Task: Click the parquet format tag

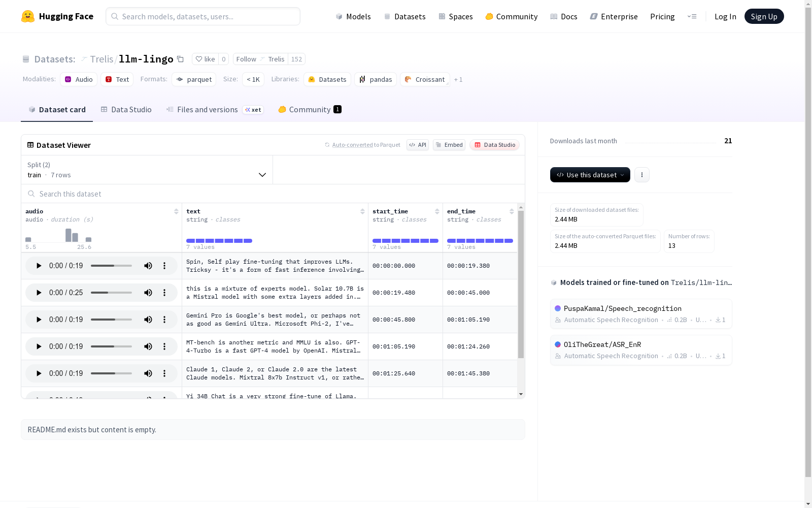Action: 194,79
